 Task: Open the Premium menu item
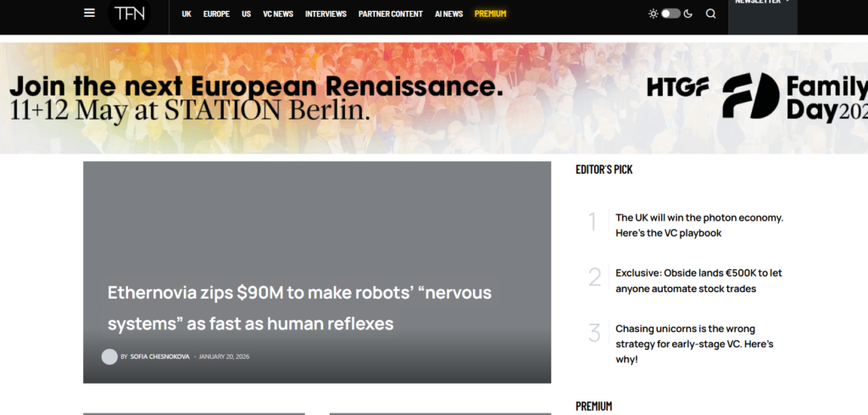[x=491, y=14]
